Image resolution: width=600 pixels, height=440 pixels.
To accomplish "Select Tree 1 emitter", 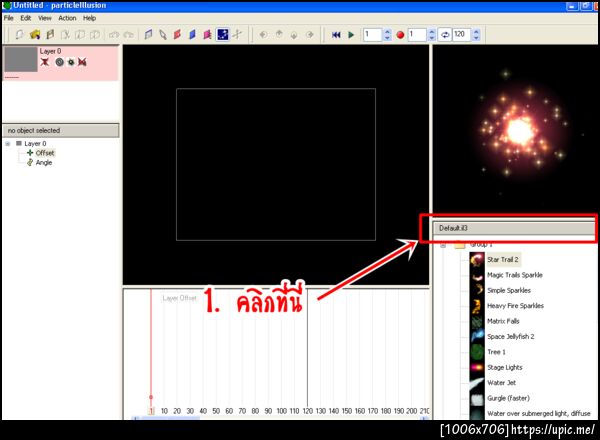I will click(x=496, y=352).
